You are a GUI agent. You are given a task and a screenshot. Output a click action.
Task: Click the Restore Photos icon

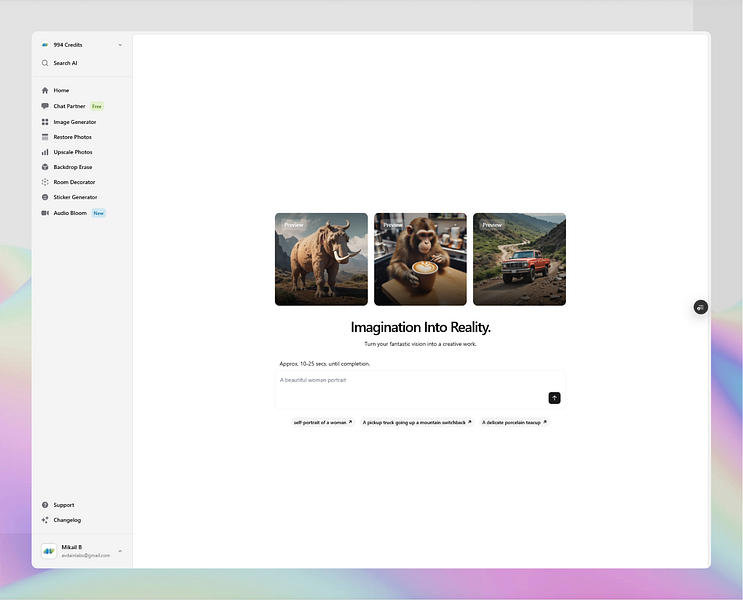[x=45, y=137]
